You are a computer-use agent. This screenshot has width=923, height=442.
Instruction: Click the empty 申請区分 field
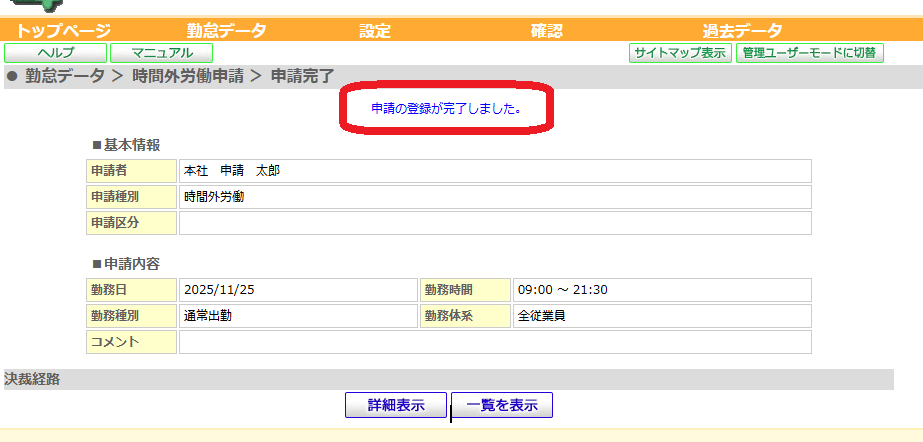[495, 223]
